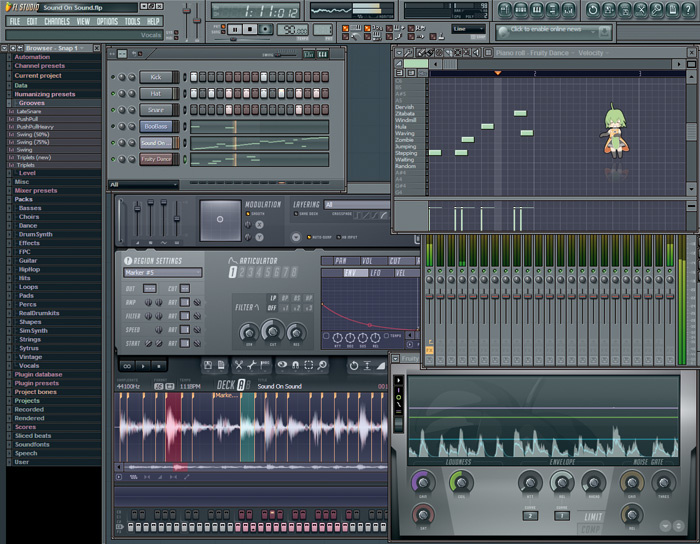Screen dimensions: 700x544
Task: Open the Mixer toolbar icon
Action: tap(568, 10)
